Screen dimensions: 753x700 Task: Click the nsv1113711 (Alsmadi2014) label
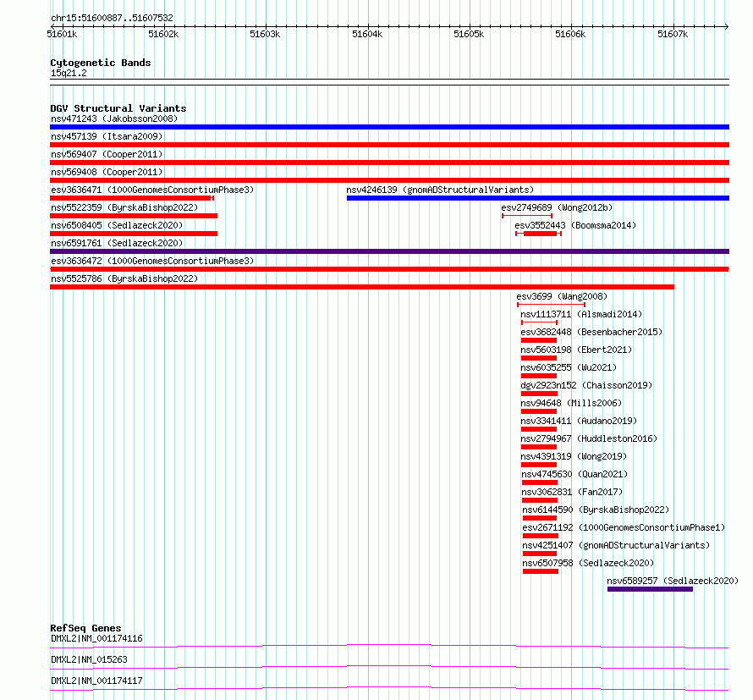pyautogui.click(x=581, y=314)
